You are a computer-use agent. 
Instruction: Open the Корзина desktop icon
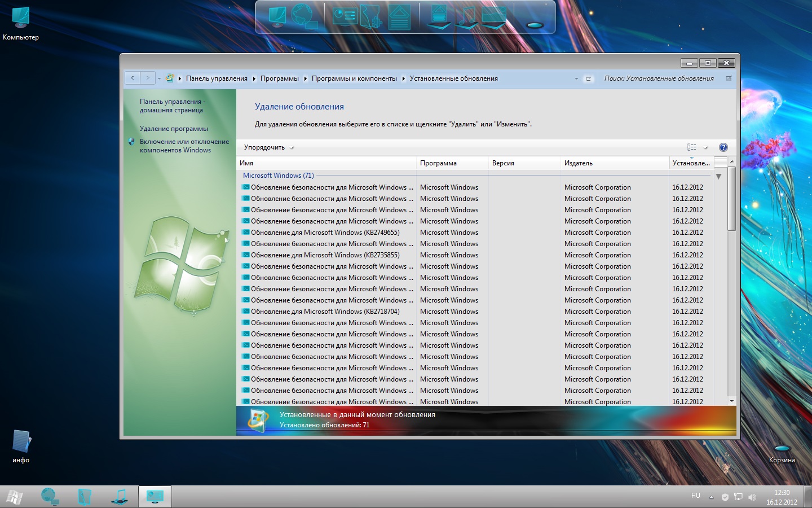coord(782,454)
